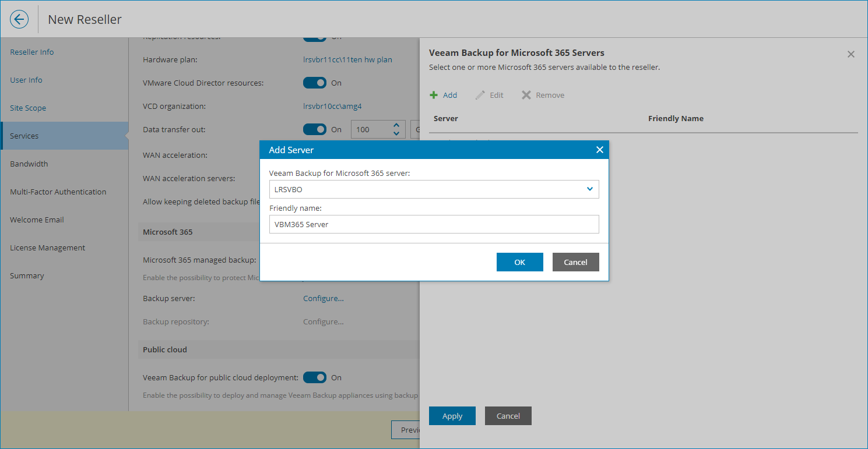Click the green plus Add icon

pos(434,95)
